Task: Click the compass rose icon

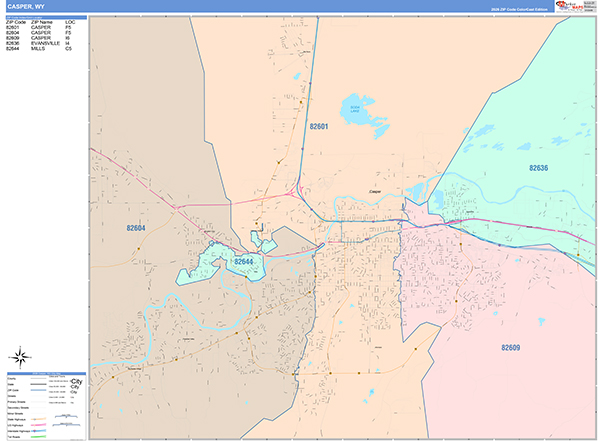Action: 19,357
